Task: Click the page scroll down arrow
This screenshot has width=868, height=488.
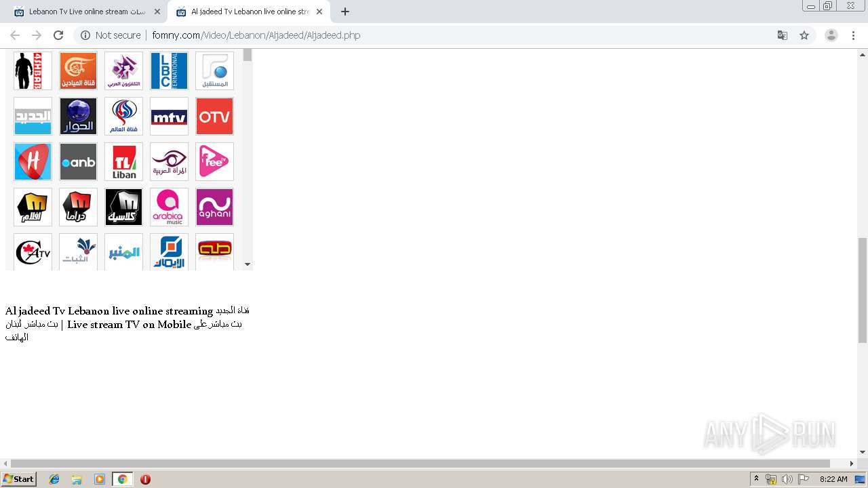Action: click(863, 452)
